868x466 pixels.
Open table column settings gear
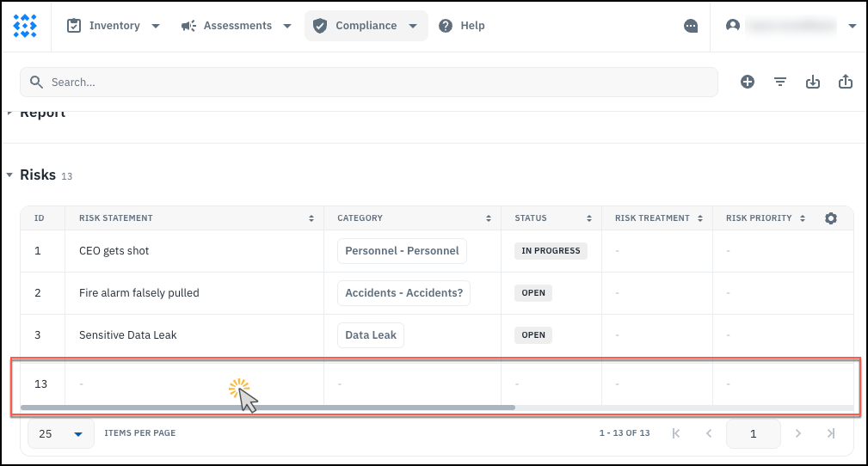(830, 218)
